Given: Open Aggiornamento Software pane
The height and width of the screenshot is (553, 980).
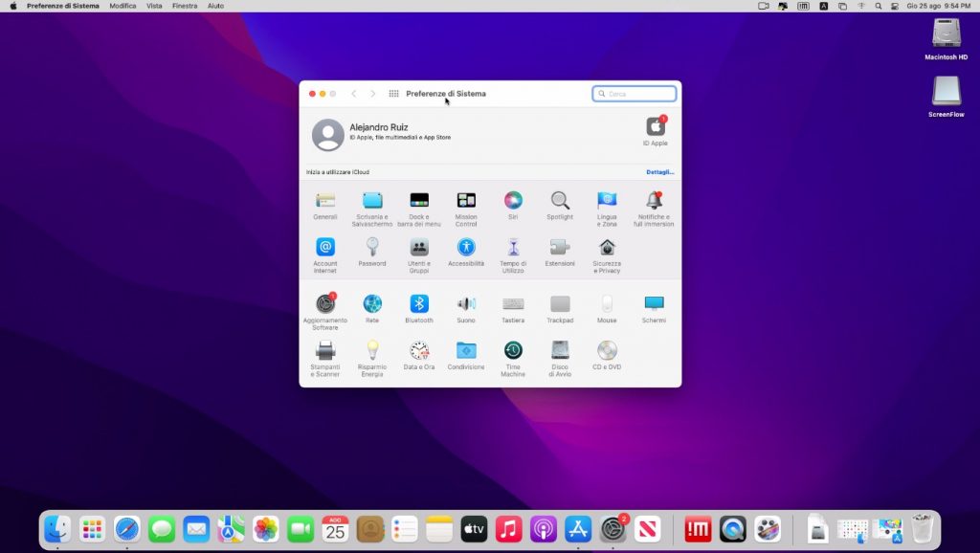Looking at the screenshot, I should coord(325,304).
